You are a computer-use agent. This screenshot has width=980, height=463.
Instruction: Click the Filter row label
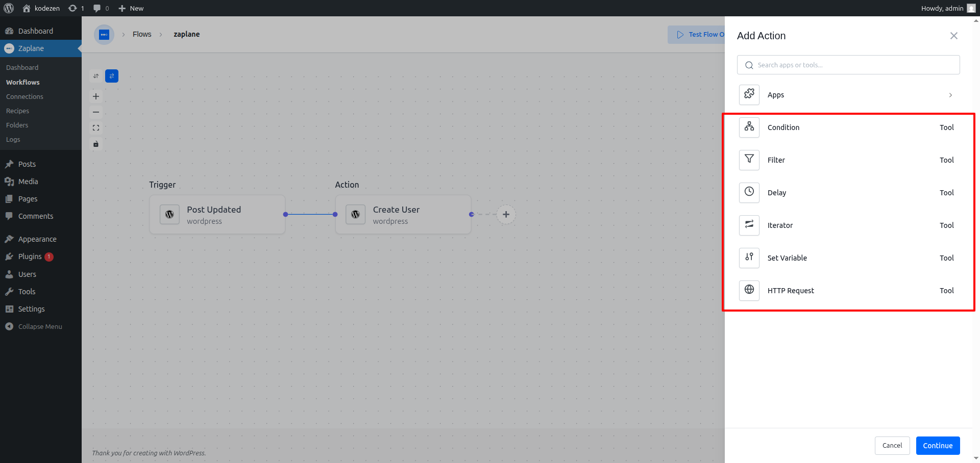pyautogui.click(x=776, y=160)
